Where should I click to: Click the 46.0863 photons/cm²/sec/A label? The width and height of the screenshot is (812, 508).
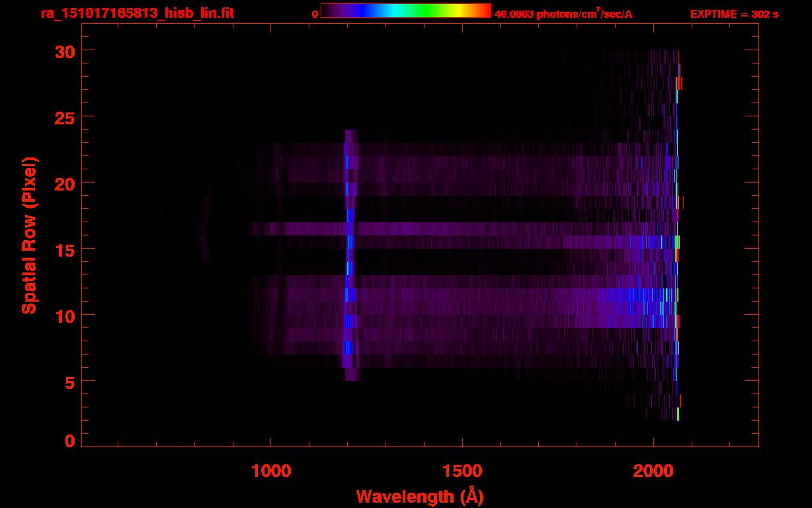tap(563, 14)
